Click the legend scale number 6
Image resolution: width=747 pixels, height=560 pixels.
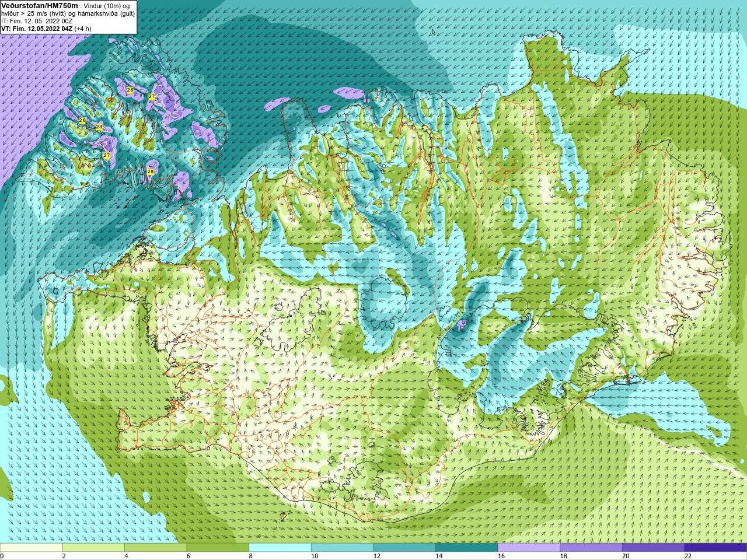(189, 556)
